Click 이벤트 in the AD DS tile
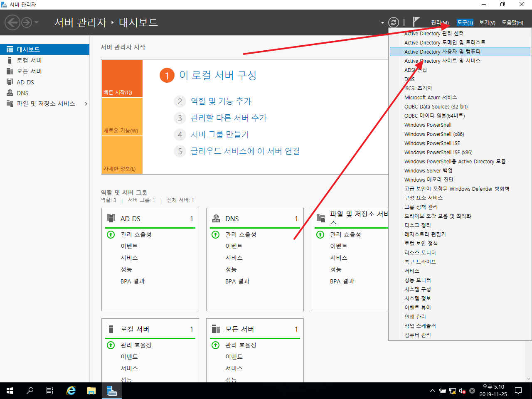Viewport: 532px width, 399px height. tap(129, 246)
